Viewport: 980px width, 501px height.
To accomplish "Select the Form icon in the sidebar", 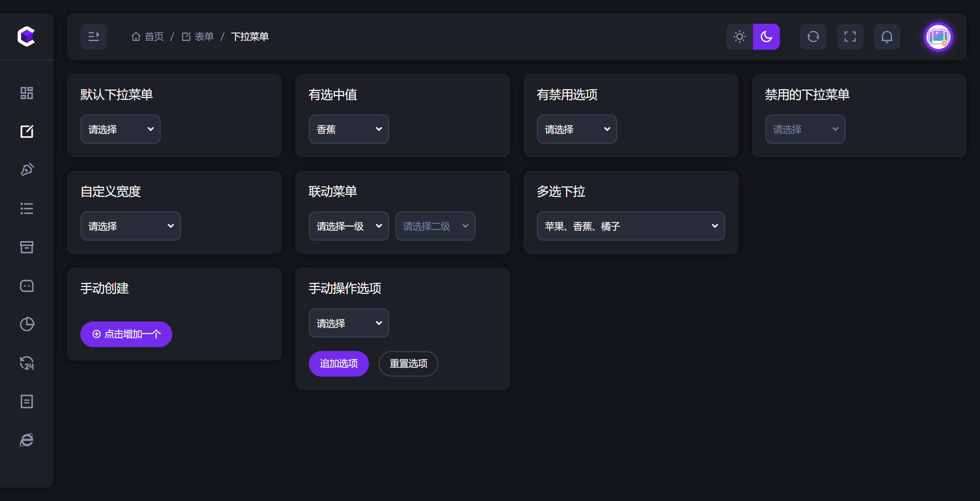I will pos(26,131).
